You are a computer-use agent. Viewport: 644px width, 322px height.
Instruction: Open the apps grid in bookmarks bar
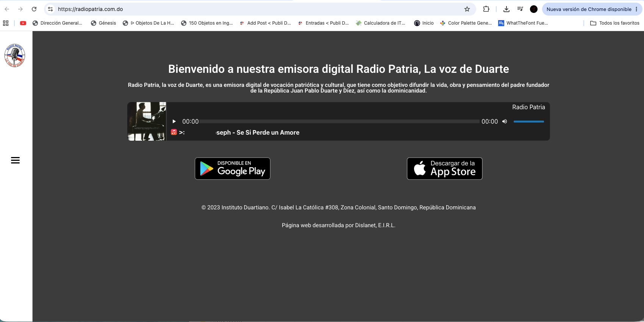tap(6, 23)
